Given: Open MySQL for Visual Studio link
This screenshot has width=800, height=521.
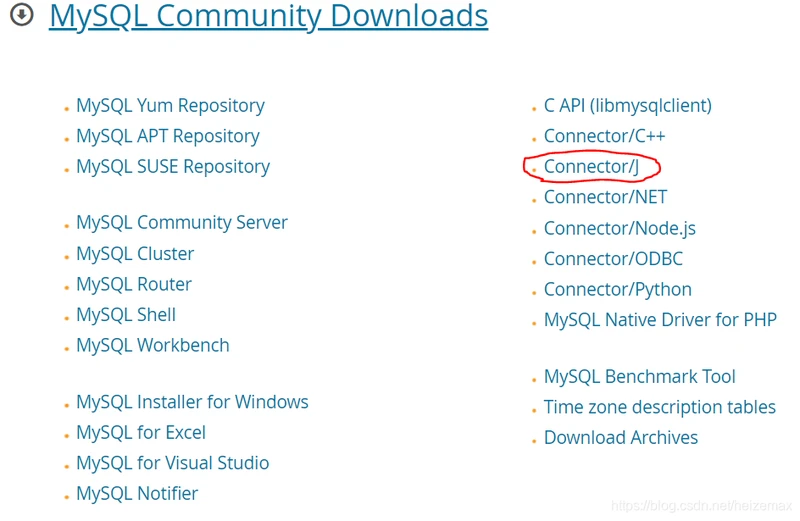Looking at the screenshot, I should pyautogui.click(x=172, y=463).
